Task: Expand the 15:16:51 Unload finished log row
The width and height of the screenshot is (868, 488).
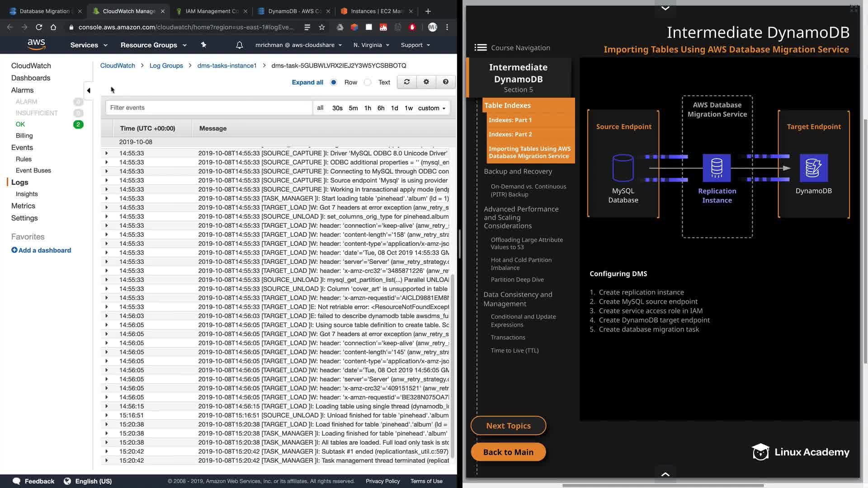Action: 107,415
